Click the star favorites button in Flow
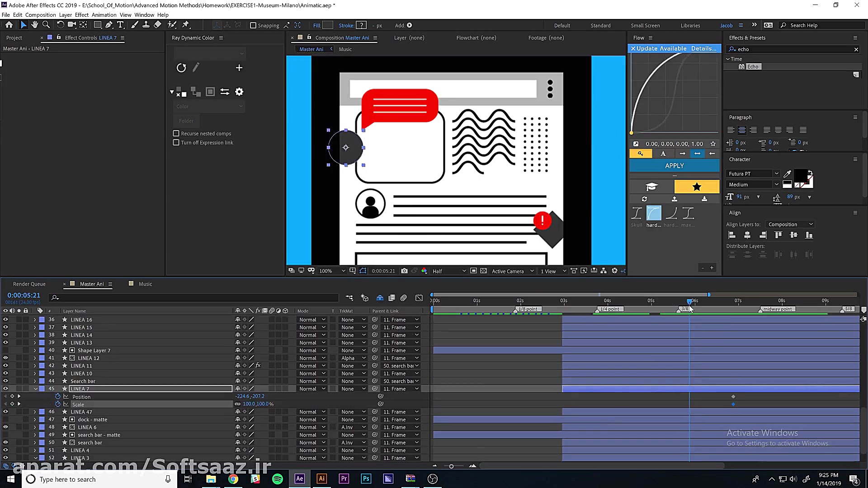Screen dimensions: 868x488 696,186
